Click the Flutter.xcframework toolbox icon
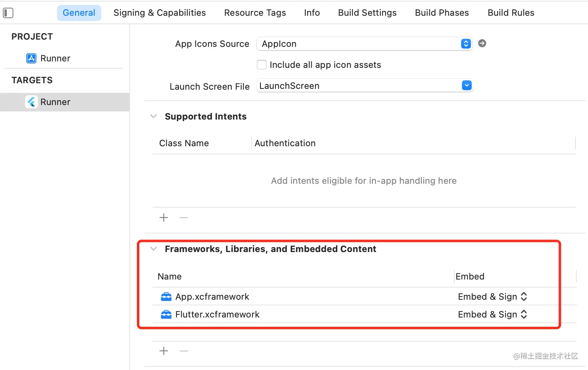588x370 pixels. (166, 315)
